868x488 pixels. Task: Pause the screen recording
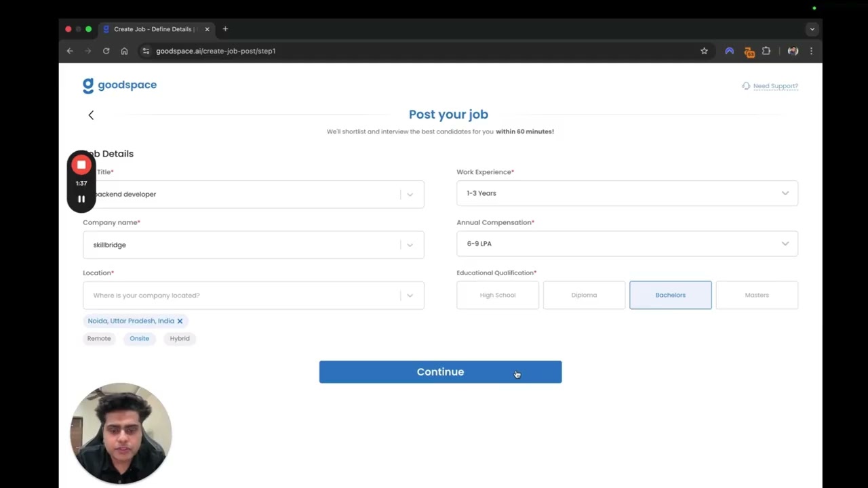point(81,199)
